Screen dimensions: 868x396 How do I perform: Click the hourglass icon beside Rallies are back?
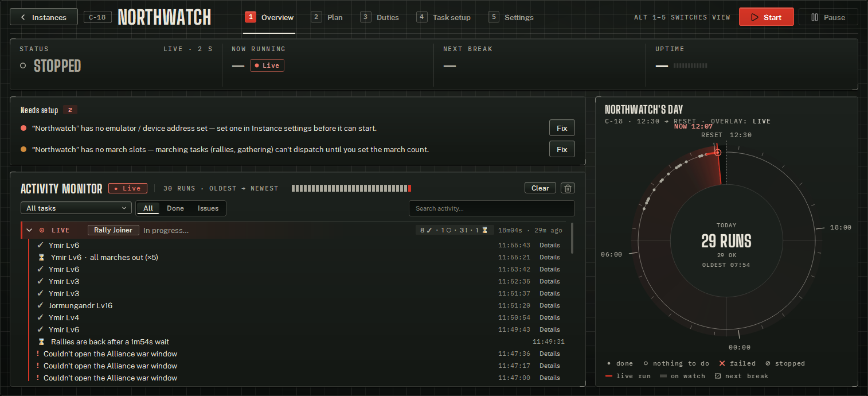coord(41,341)
